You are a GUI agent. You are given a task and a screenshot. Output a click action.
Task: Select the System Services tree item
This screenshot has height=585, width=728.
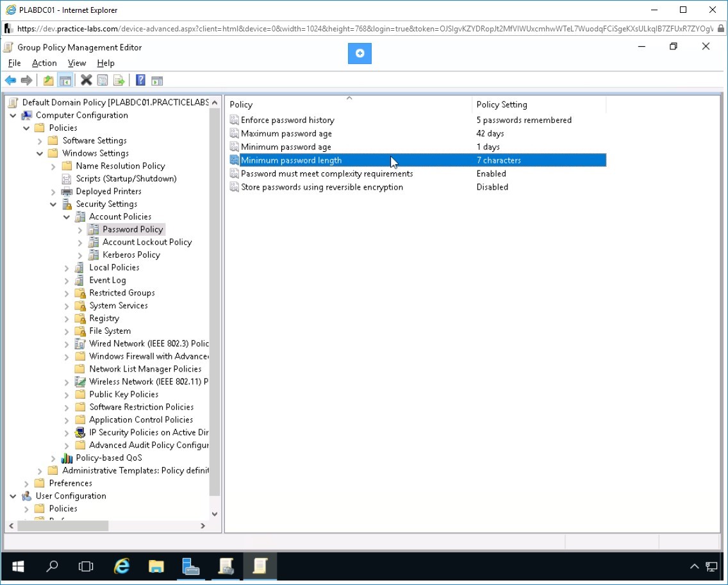pos(119,306)
